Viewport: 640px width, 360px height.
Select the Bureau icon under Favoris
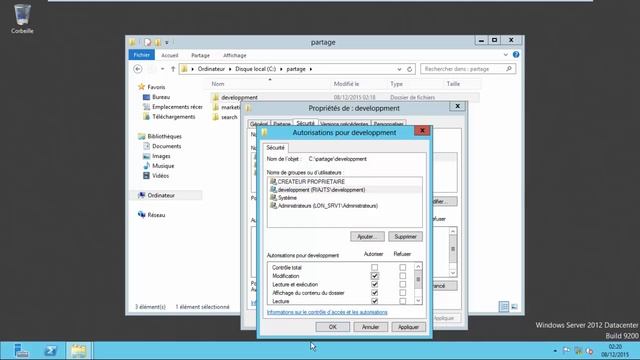pos(147,97)
